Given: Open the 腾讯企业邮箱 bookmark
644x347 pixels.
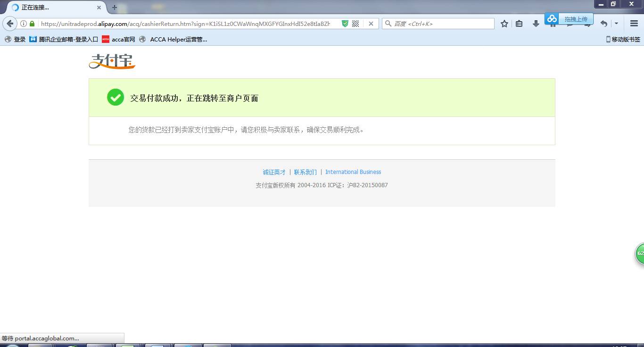Looking at the screenshot, I should pyautogui.click(x=64, y=40).
